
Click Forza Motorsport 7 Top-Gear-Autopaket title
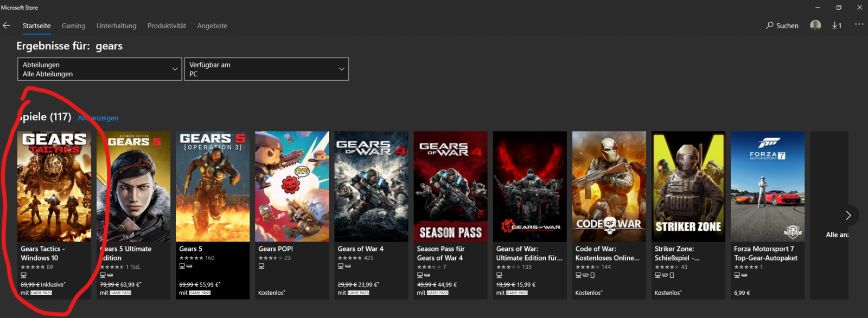[765, 254]
